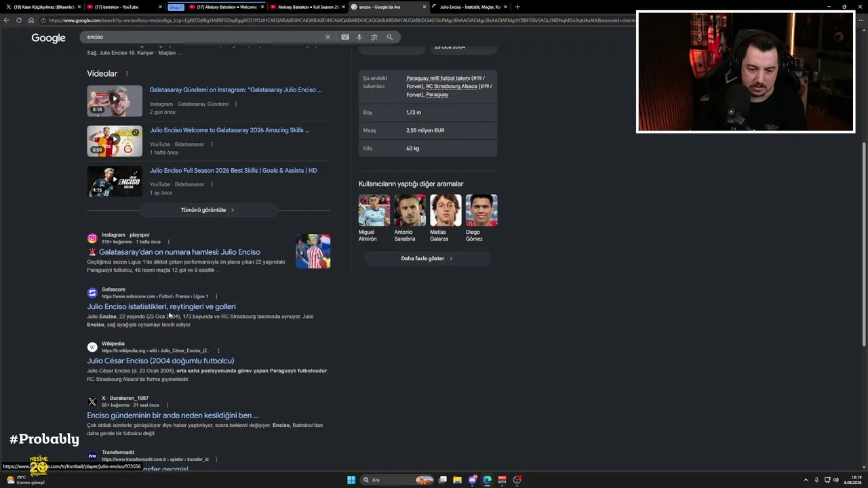The image size is (868, 488).
Task: Open Sofascore Julio Enciso istatistikleri result
Action: coord(161,306)
